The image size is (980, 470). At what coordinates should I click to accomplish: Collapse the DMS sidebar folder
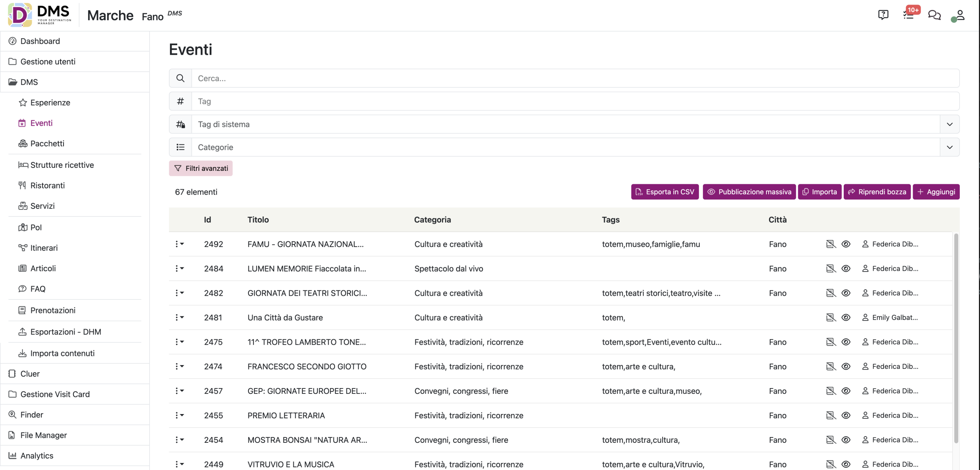tap(75, 82)
